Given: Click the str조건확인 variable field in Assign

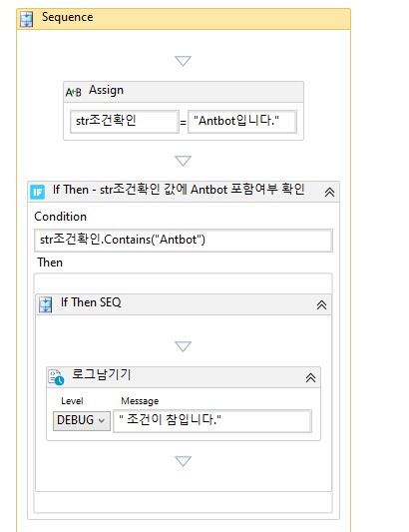Looking at the screenshot, I should point(125,121).
